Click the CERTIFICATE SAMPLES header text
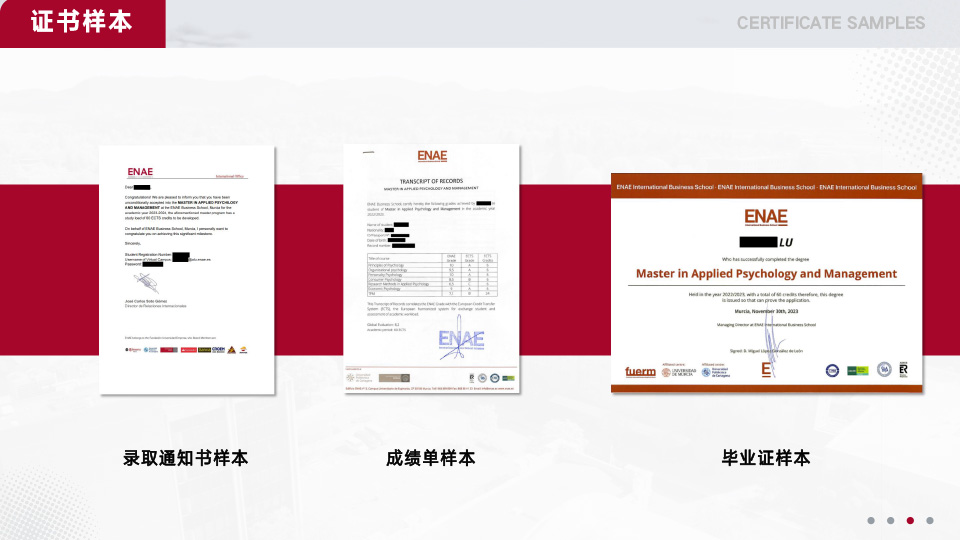This screenshot has height=540, width=960. 830,23
